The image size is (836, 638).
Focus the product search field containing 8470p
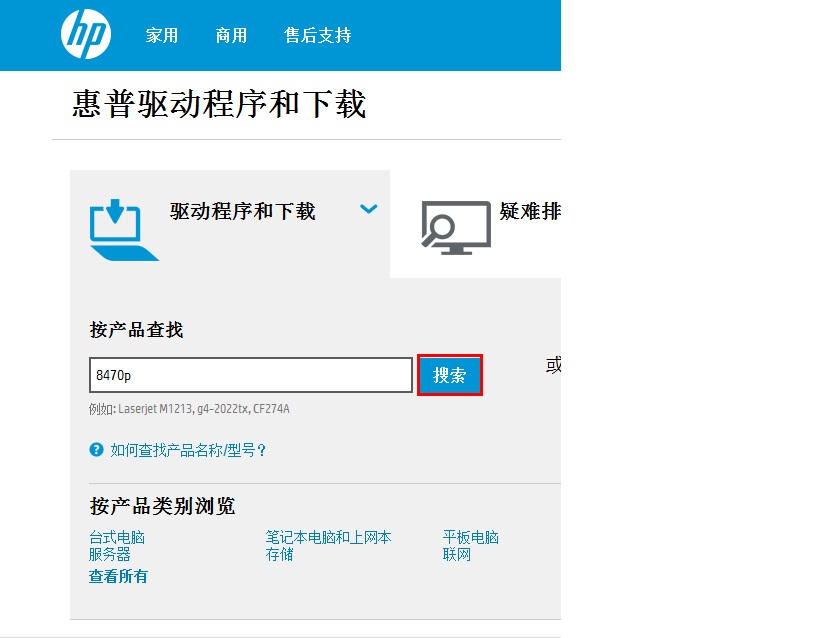tap(250, 375)
